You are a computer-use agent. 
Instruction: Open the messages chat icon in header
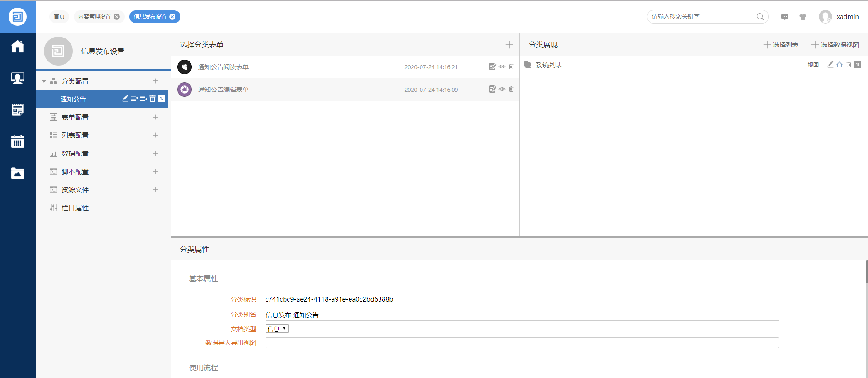(785, 17)
